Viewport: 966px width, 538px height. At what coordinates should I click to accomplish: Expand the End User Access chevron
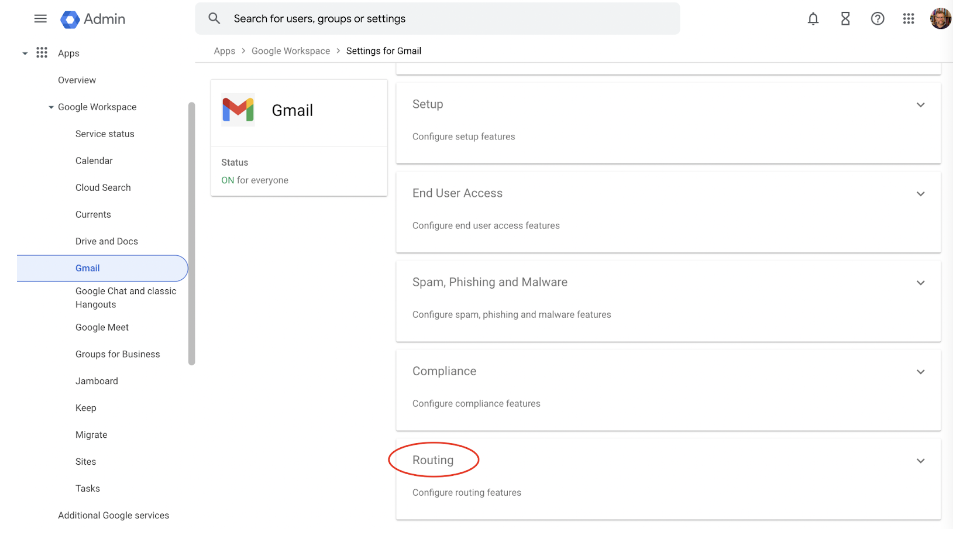pyautogui.click(x=920, y=194)
